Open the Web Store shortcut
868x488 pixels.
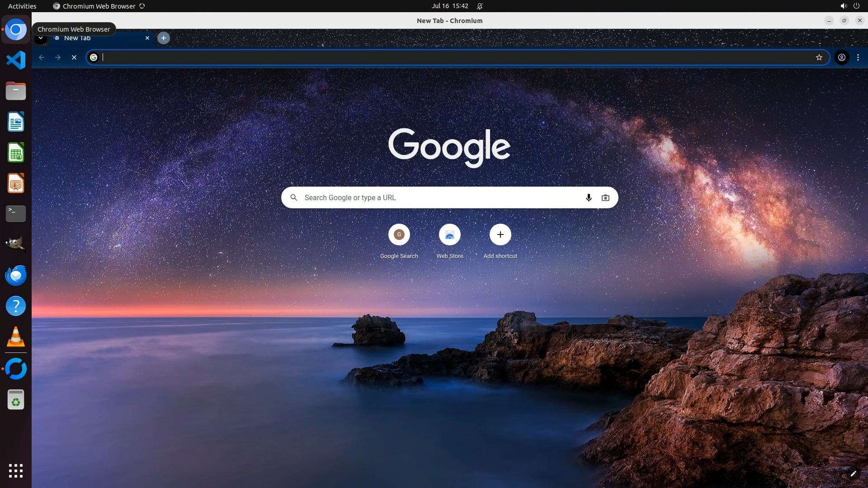tap(449, 235)
